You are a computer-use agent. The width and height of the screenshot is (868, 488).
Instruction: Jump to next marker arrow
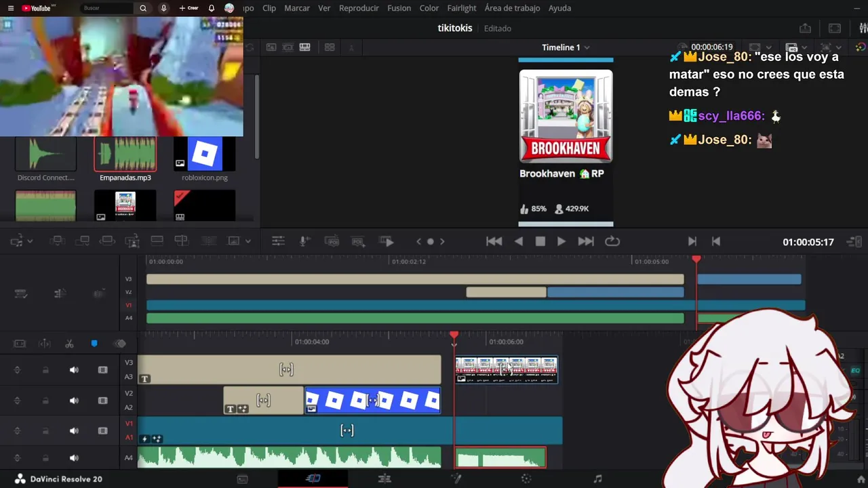click(x=442, y=241)
